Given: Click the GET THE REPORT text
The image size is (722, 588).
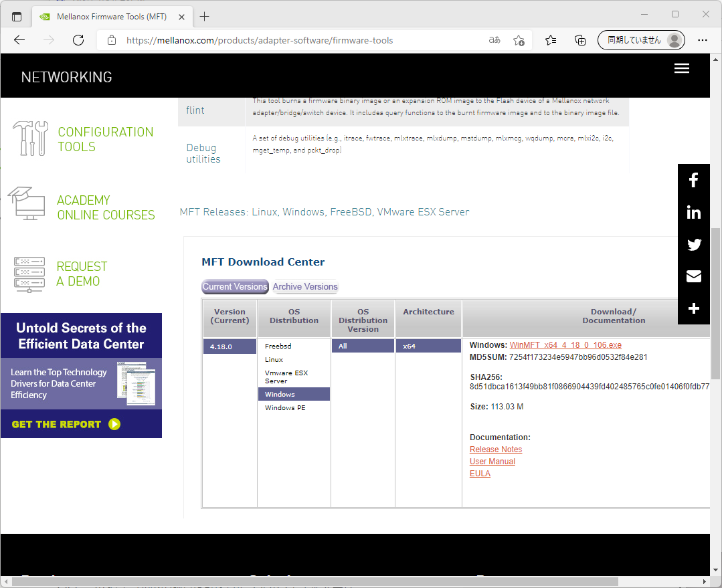Looking at the screenshot, I should [x=56, y=424].
